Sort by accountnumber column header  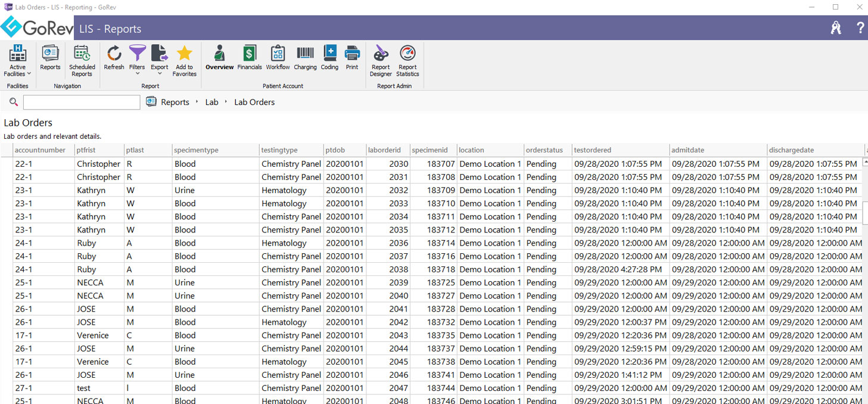click(43, 150)
